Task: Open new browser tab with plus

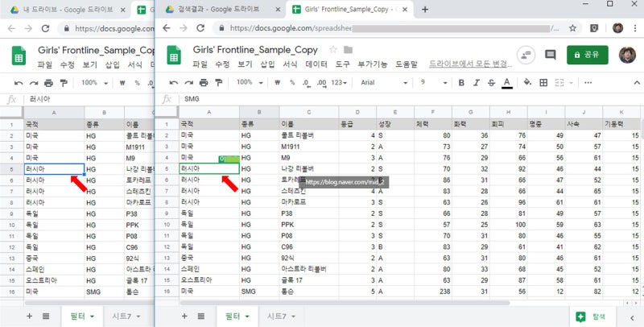Action: (x=425, y=9)
